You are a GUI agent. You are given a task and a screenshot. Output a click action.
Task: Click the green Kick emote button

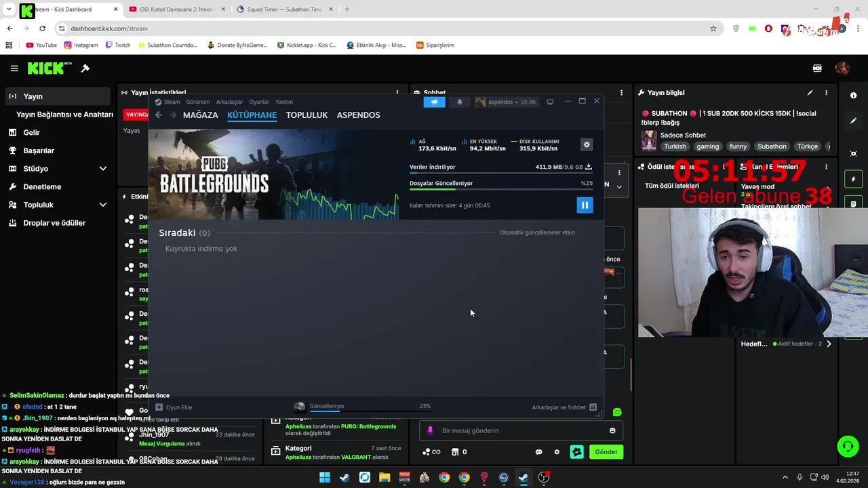[x=576, y=452]
